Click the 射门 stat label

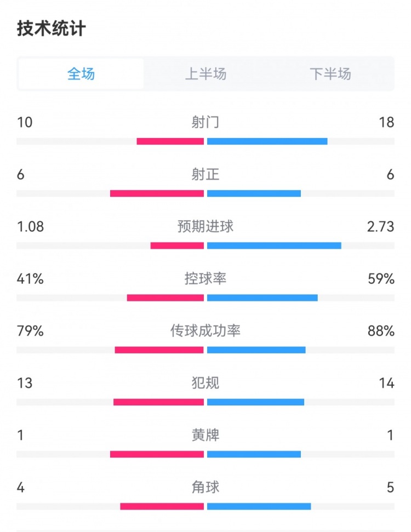click(x=206, y=122)
